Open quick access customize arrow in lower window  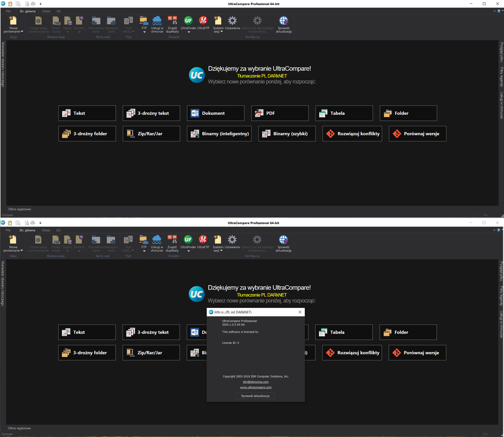[40, 223]
